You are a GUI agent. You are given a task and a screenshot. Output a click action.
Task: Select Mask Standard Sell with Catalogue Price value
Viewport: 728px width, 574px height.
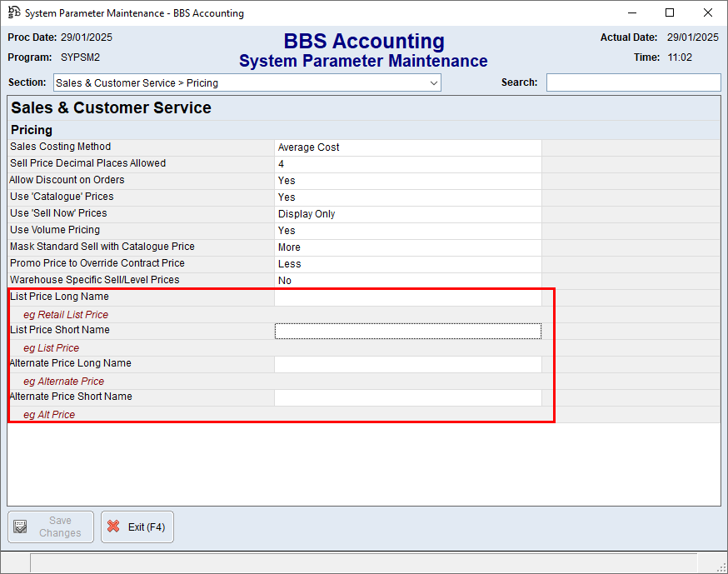click(x=407, y=247)
